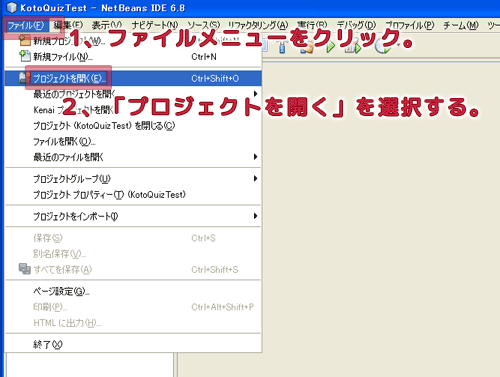
Task: Open the 編集(E) menu
Action: (x=68, y=25)
